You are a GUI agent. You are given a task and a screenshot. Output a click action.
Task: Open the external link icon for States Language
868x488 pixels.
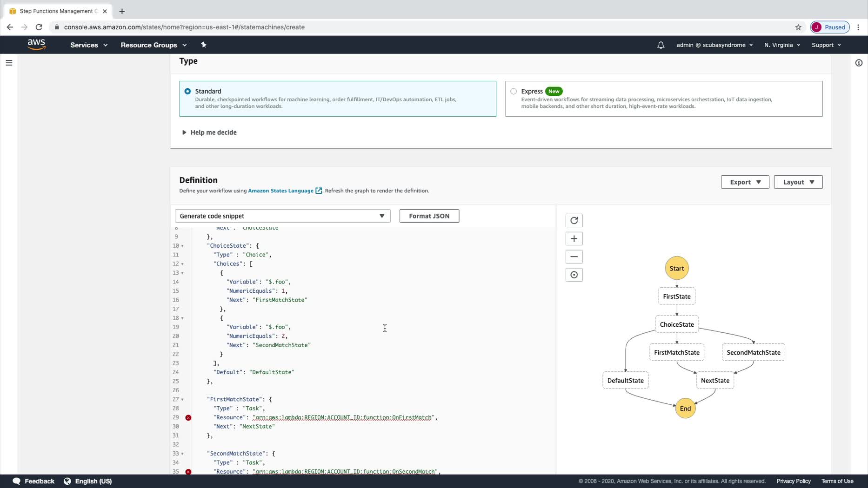319,191
